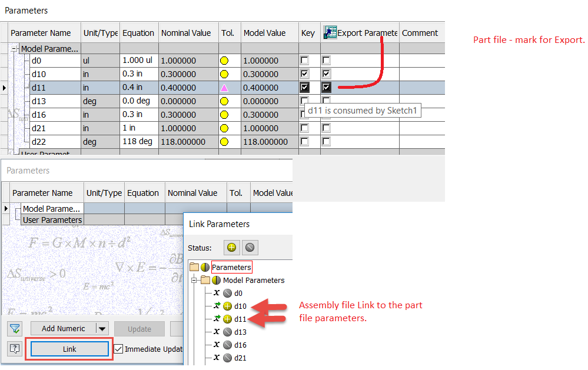588x370 pixels.
Task: Select the User Parameters row
Action: pos(52,219)
